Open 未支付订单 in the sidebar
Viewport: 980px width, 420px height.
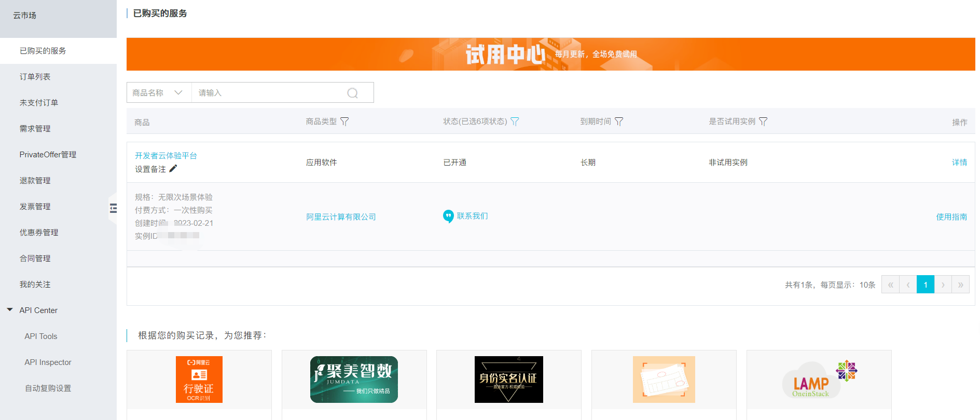tap(58, 103)
